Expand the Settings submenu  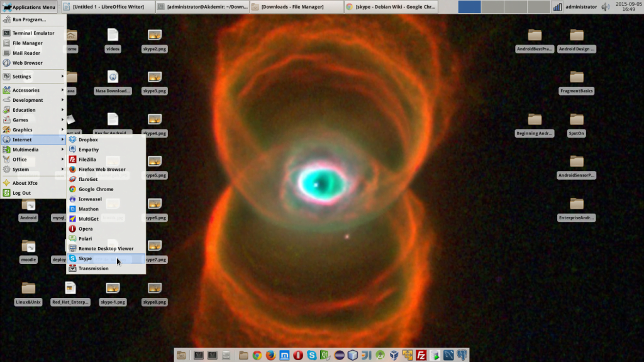25,76
